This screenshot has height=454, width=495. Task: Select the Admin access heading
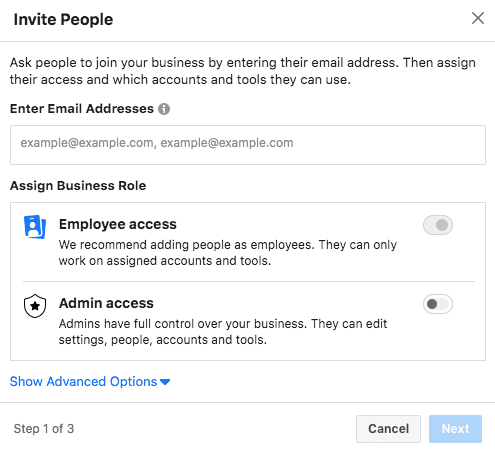click(106, 303)
